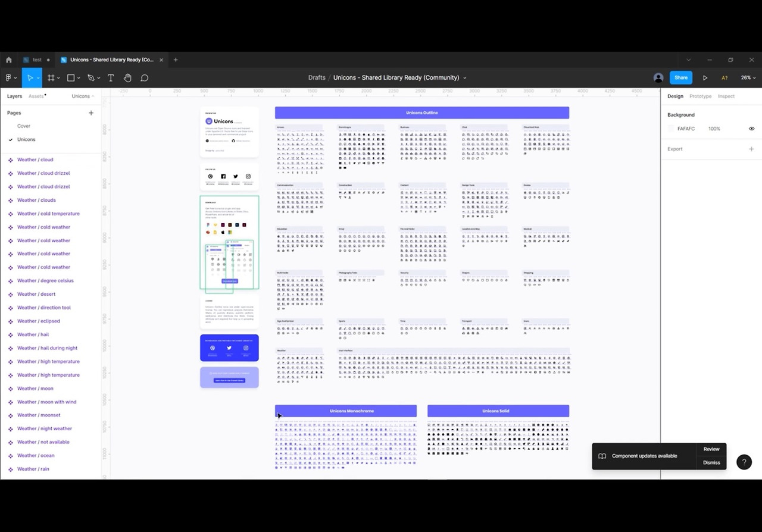Click the Twitter icon in the white Follow Us card
This screenshot has width=762, height=532.
click(x=236, y=177)
